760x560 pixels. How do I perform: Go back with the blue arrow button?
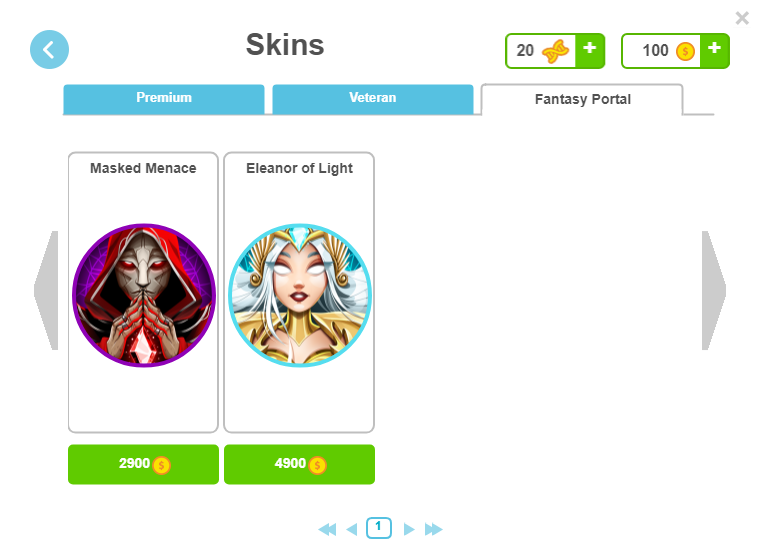(49, 49)
